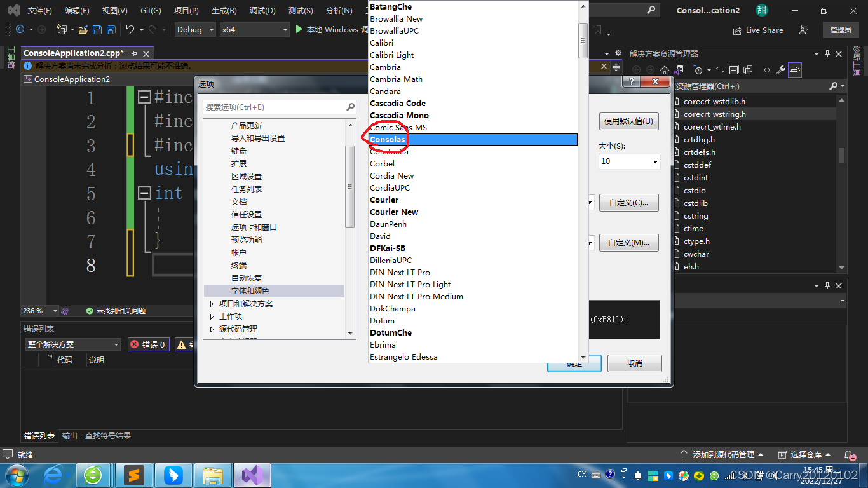Collapse the code block at line 1
This screenshot has width=868, height=488.
[x=144, y=97]
